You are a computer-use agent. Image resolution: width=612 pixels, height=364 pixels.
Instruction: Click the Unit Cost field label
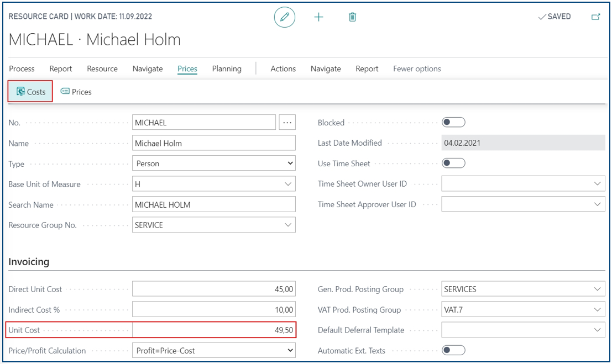tap(24, 330)
